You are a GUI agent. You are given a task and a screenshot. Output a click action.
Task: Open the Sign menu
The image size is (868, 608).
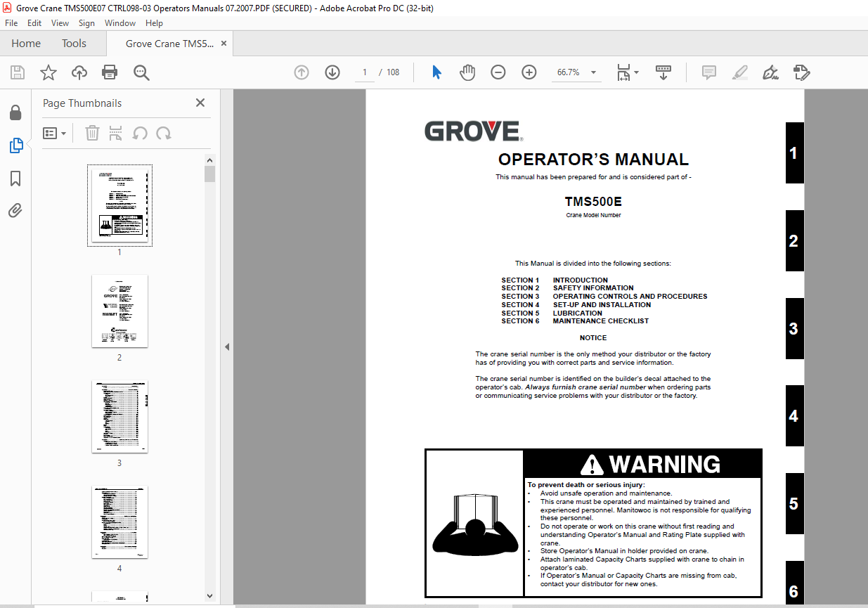(86, 23)
